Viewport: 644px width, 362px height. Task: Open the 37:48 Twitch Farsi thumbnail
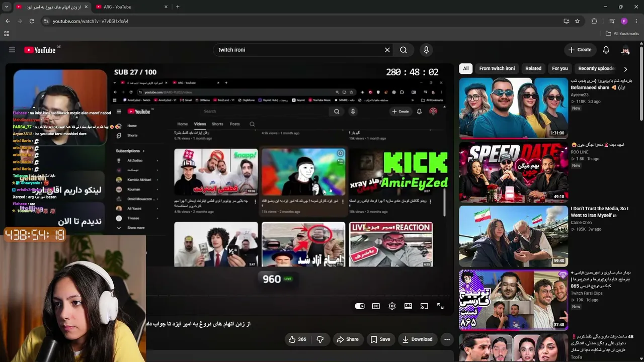click(513, 300)
